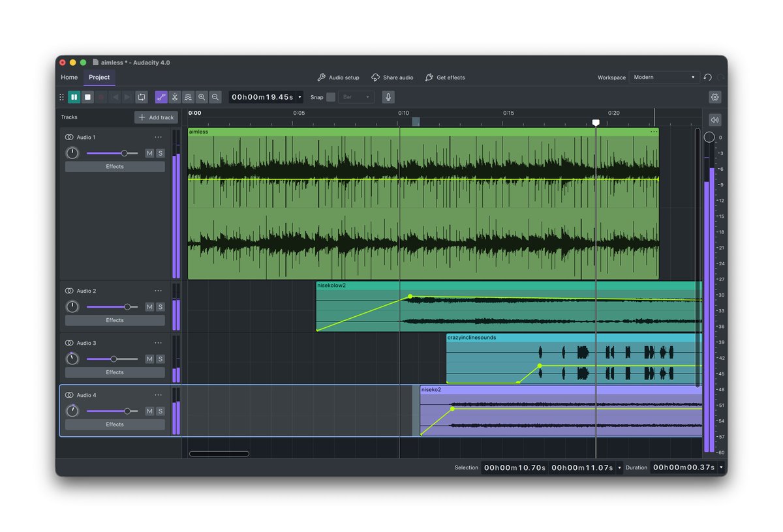Open Effects for Audio 3

[x=115, y=372]
